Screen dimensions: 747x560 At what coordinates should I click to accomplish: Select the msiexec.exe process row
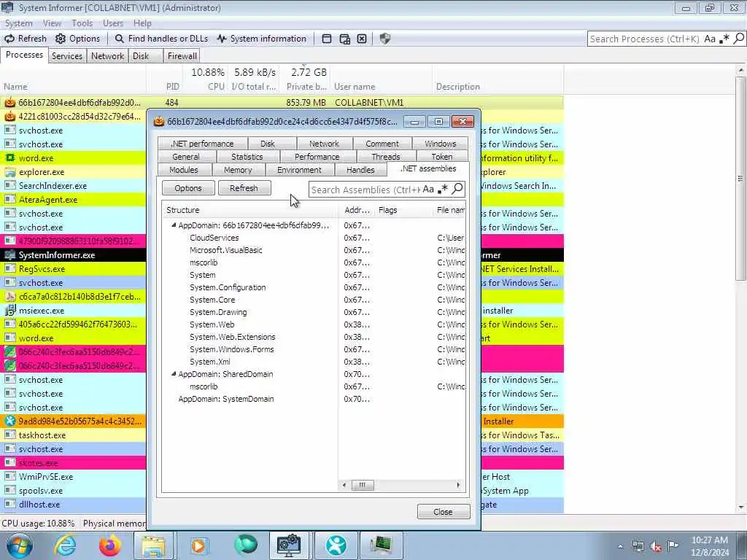[74, 311]
